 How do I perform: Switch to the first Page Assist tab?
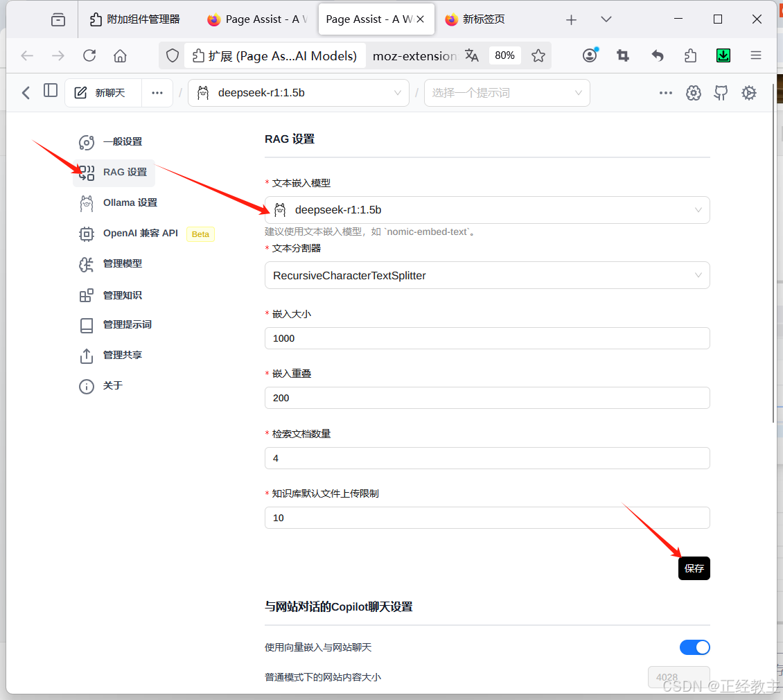tap(257, 19)
